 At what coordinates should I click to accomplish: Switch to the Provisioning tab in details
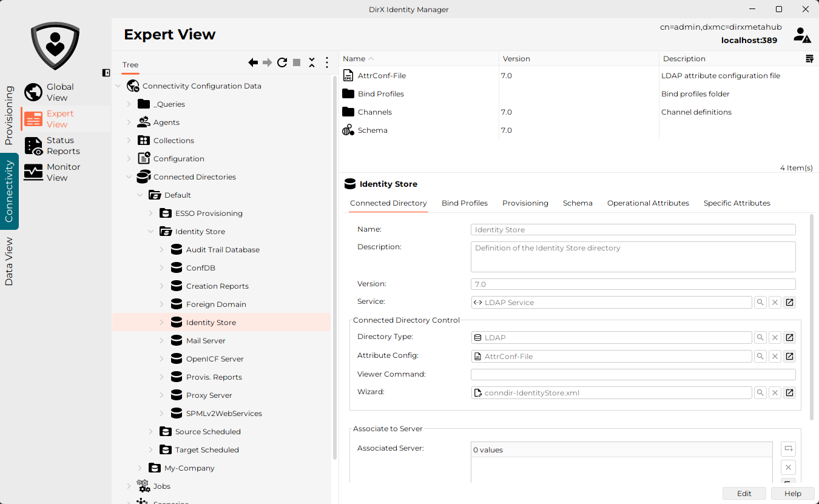pyautogui.click(x=525, y=203)
